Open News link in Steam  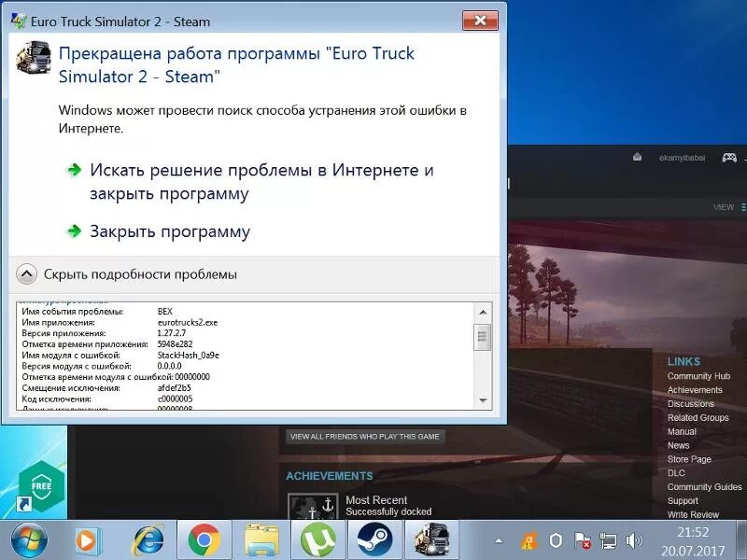(x=679, y=445)
